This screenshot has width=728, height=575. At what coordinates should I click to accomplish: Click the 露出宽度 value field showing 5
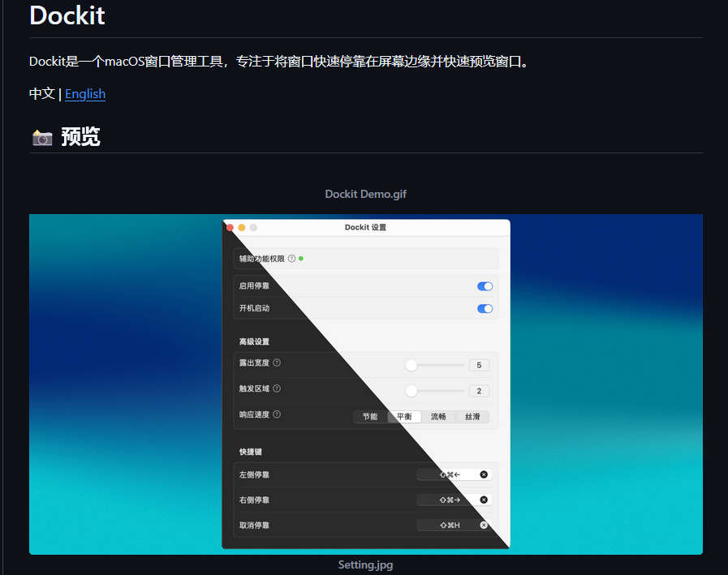pyautogui.click(x=479, y=365)
